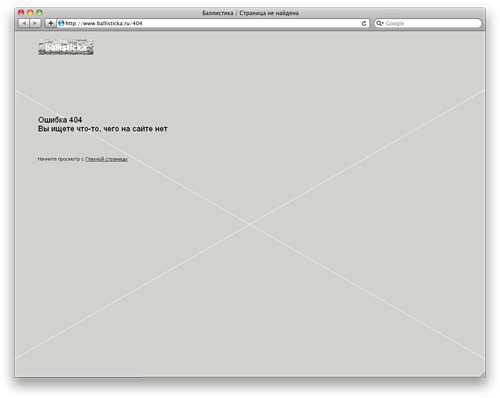Screen dimensions: 500x398
Task: Open the search magnifier dropdown
Action: coord(380,23)
